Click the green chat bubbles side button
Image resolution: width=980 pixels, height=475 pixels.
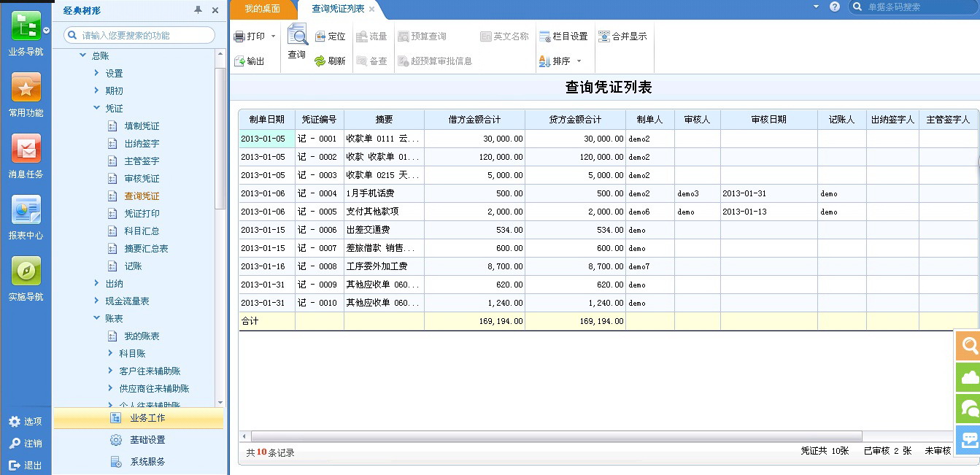click(970, 409)
